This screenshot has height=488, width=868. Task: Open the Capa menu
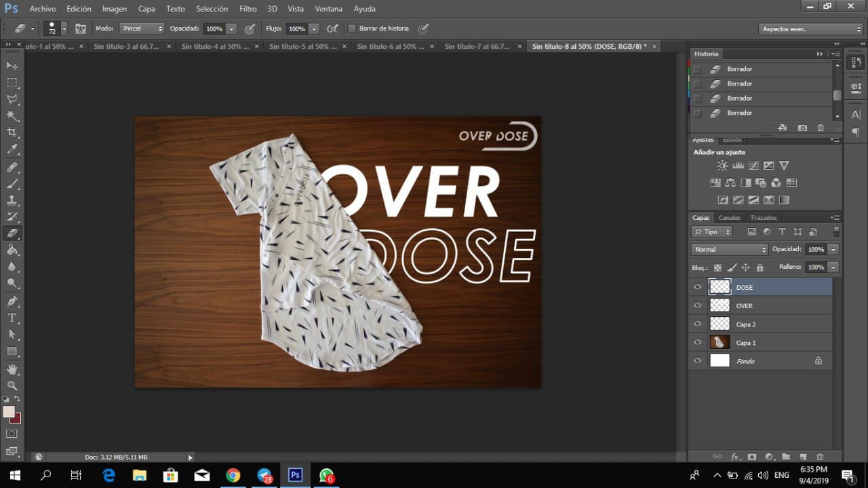coord(146,9)
